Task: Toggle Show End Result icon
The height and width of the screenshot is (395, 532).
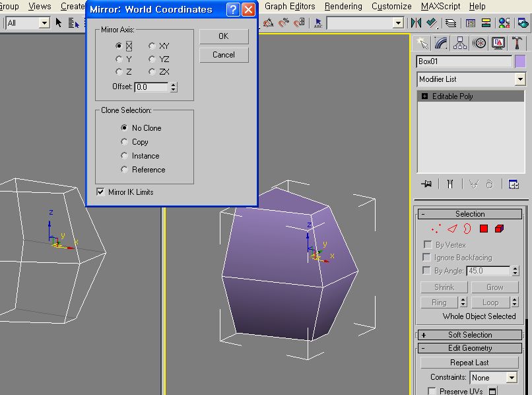Action: (x=450, y=184)
